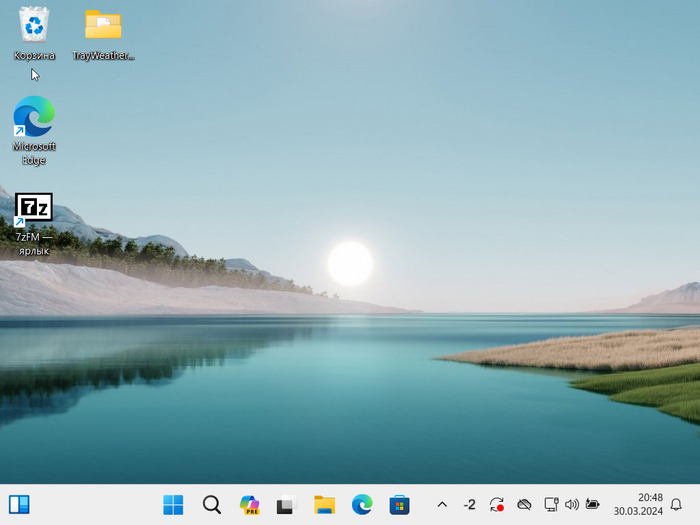Image resolution: width=700 pixels, height=525 pixels.
Task: Open volume speaker tray icon
Action: 572,505
